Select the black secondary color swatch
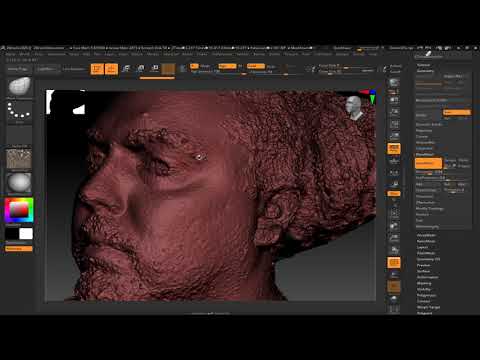The image size is (480, 360). pos(12,234)
